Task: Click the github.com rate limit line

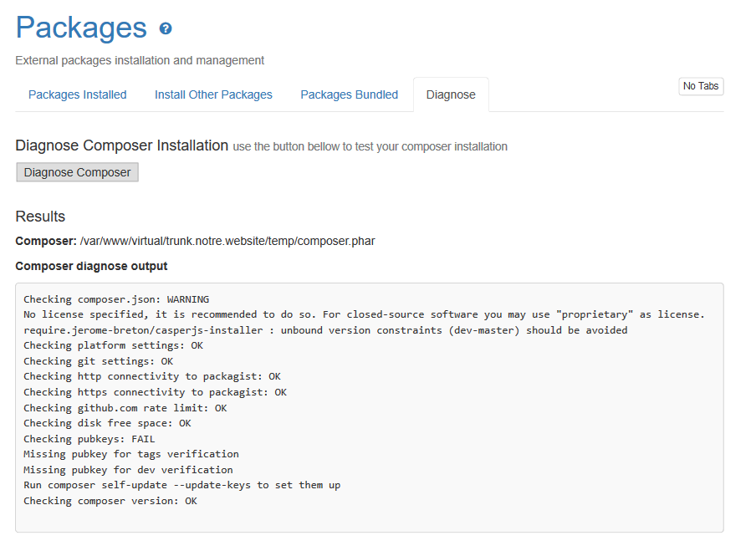Action: pos(125,408)
